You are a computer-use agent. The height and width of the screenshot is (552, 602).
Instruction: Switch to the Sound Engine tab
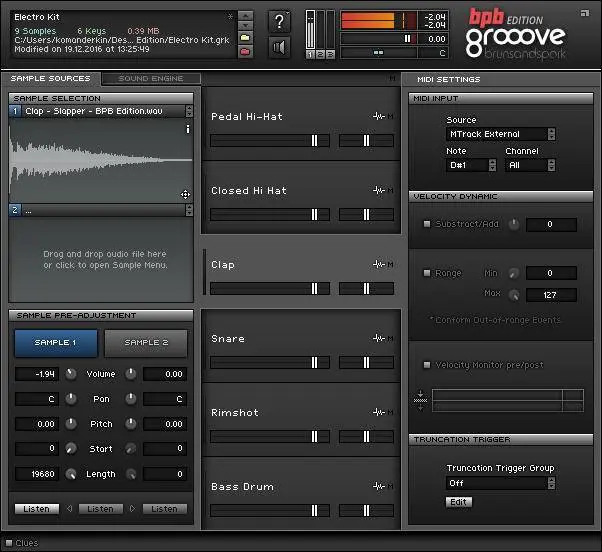click(151, 79)
